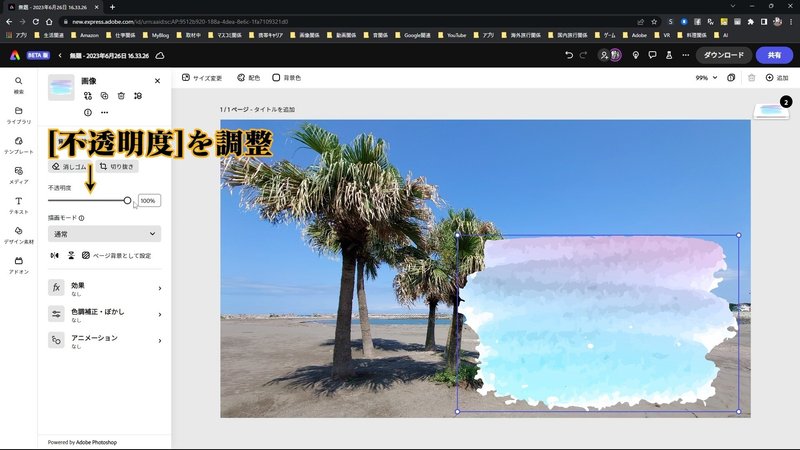Viewport: 800px width, 450px height.
Task: Open the メディア media panel
Action: tap(18, 175)
